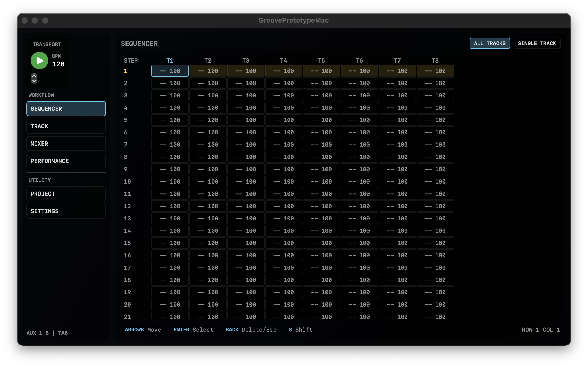Open the Mixer workflow page

66,144
